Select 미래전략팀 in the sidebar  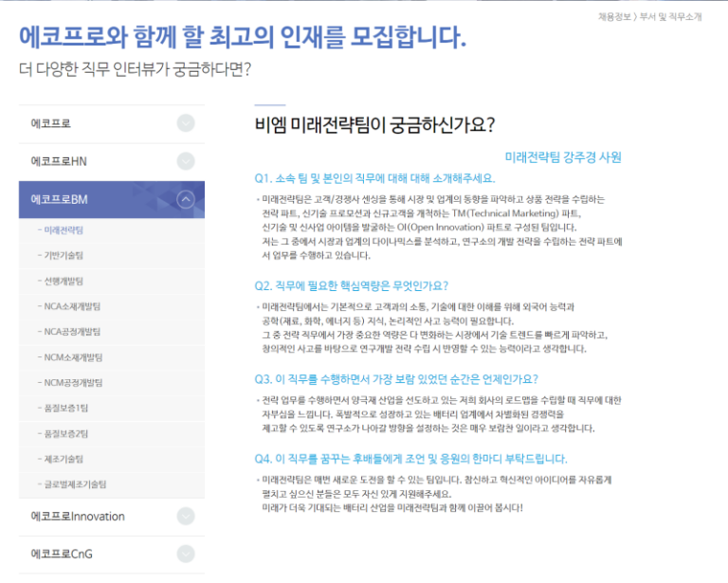[x=64, y=230]
